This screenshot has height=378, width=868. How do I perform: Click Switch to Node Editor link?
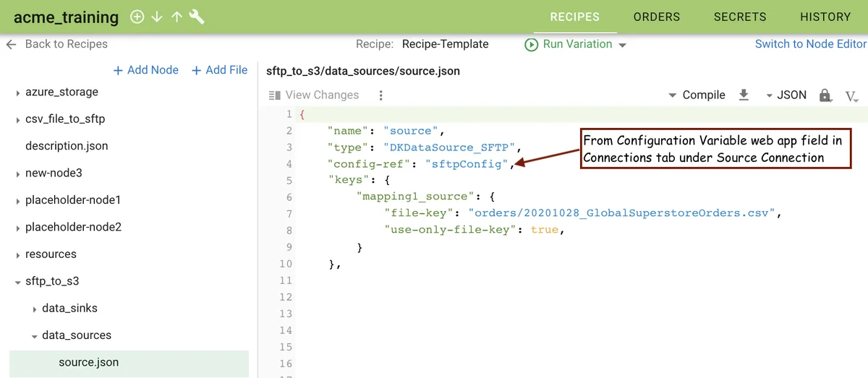[x=810, y=44]
